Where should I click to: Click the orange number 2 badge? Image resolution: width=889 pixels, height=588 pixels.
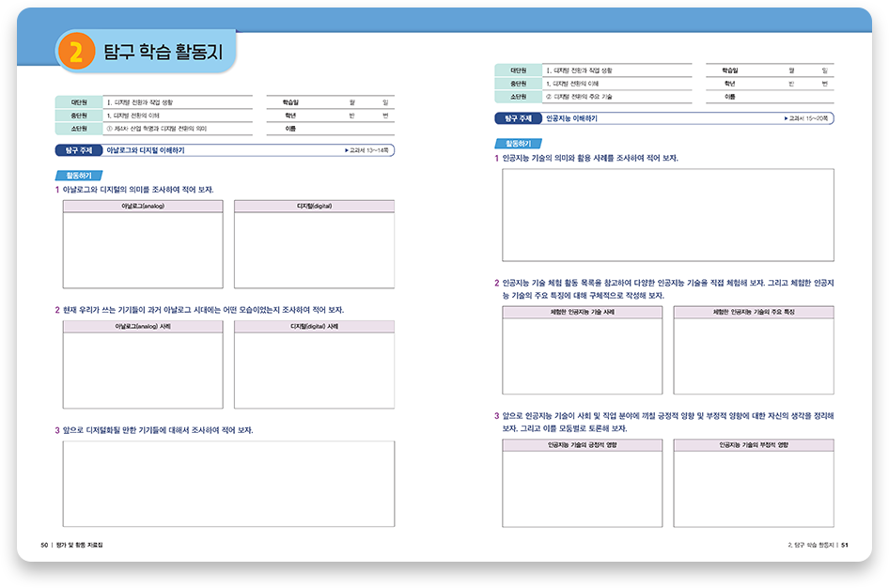pos(76,52)
